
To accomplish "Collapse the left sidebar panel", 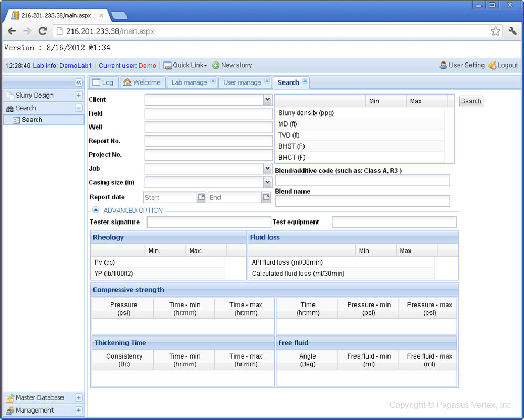I will point(79,82).
